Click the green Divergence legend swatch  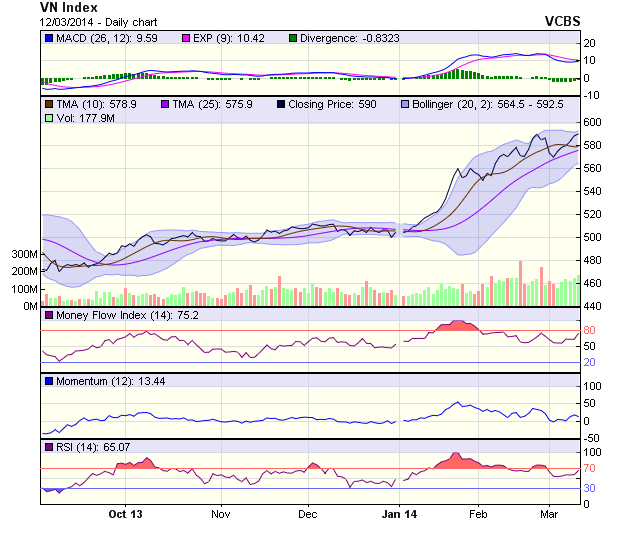[292, 38]
